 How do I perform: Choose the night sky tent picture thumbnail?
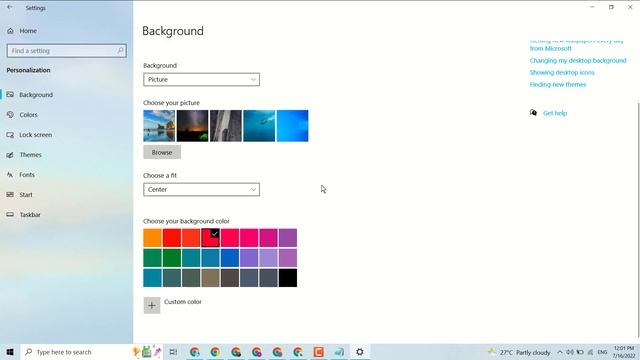[192, 126]
